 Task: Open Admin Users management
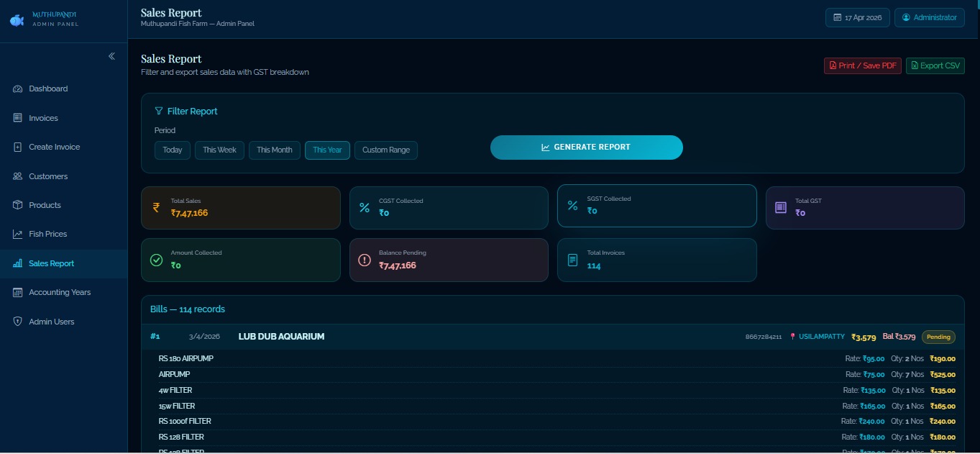click(x=51, y=321)
